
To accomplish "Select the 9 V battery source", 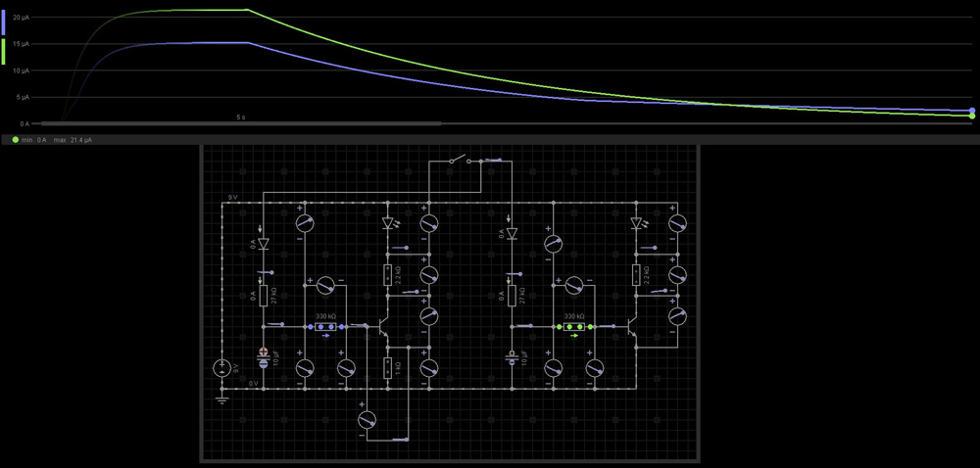I will point(222,368).
